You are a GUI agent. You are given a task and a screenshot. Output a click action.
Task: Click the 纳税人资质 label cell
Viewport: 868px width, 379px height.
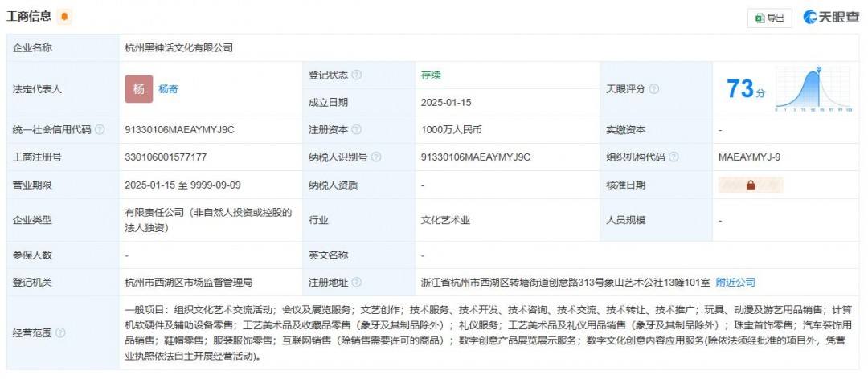pyautogui.click(x=358, y=185)
